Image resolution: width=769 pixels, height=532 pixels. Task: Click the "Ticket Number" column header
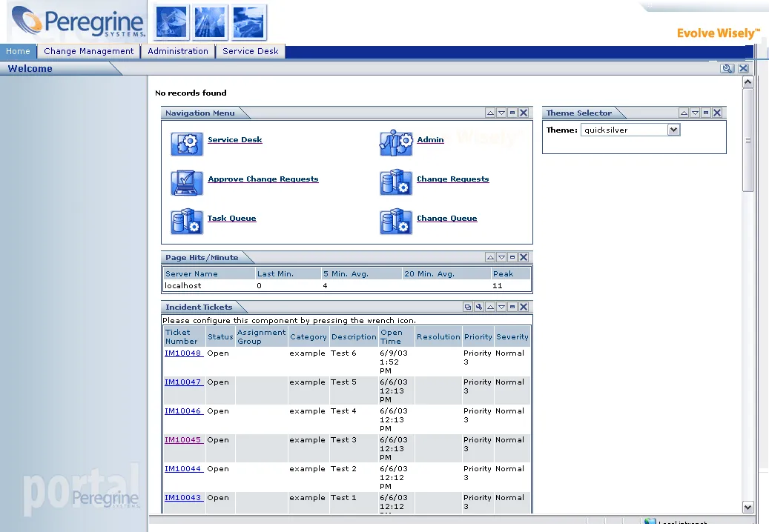184,336
